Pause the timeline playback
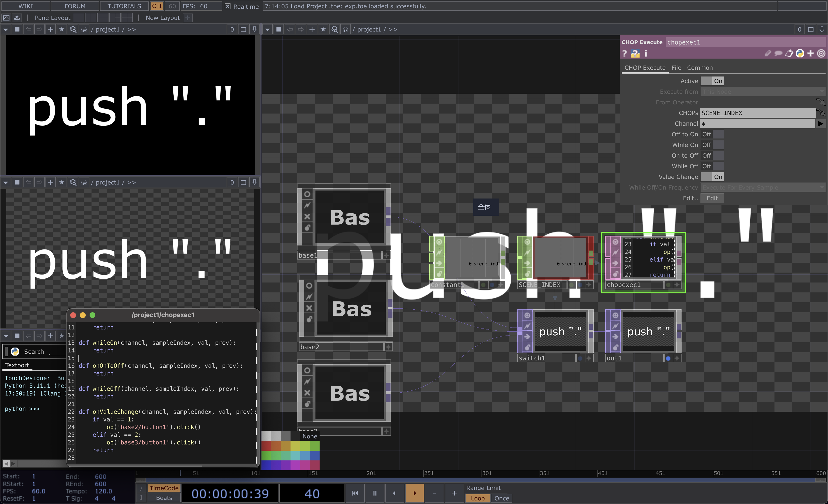The image size is (828, 504). [374, 493]
